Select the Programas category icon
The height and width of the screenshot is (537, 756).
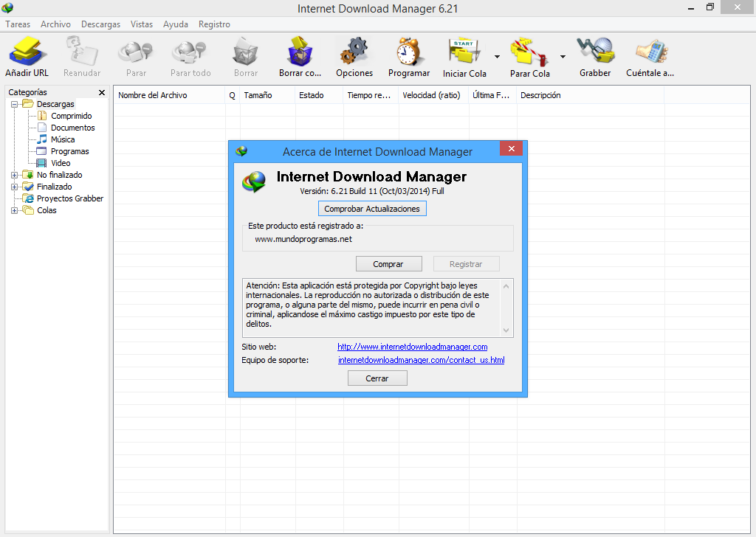click(x=42, y=151)
